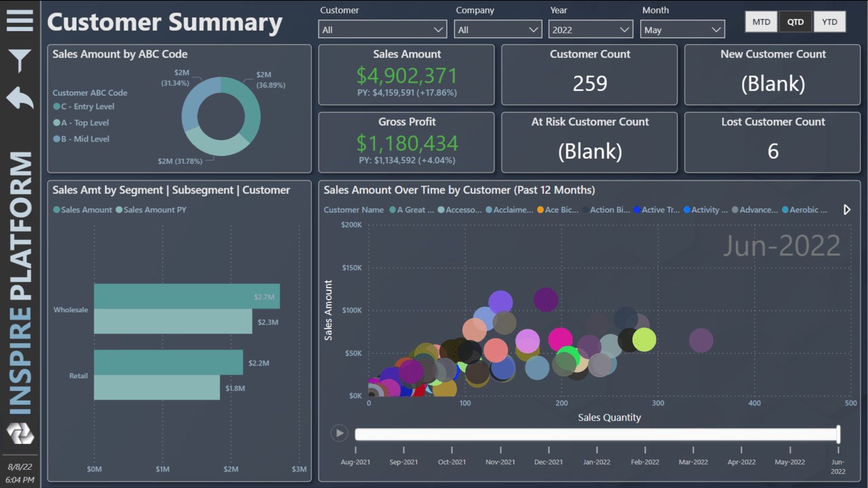Click Dec-2021 on the time axis
Image resolution: width=868 pixels, height=488 pixels.
[548, 462]
